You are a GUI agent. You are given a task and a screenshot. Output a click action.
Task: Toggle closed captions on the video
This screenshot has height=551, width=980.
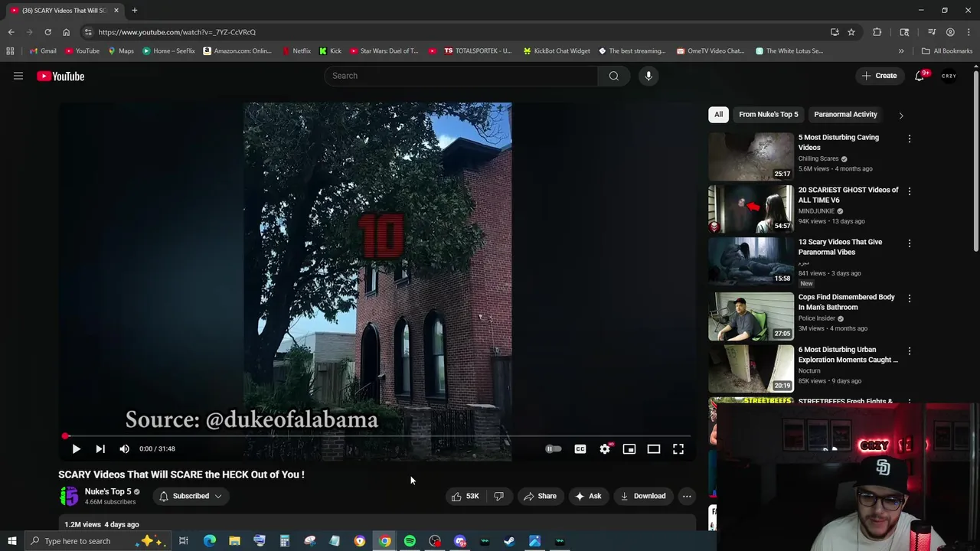(x=580, y=449)
